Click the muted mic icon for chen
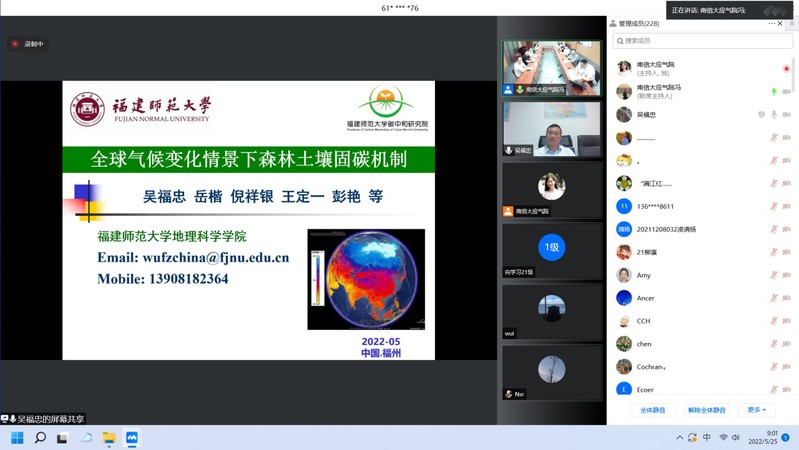This screenshot has width=799, height=450. pyautogui.click(x=774, y=344)
